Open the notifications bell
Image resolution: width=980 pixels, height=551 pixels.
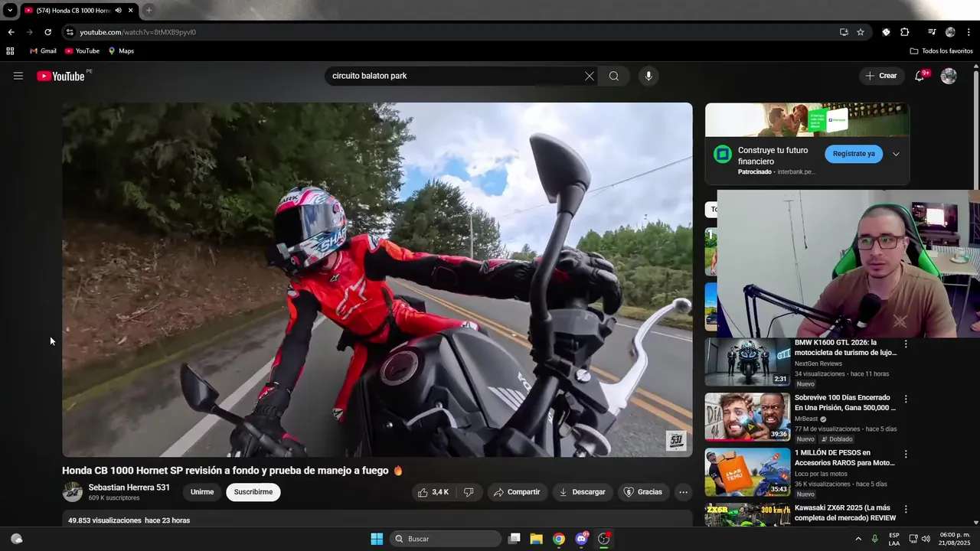pos(920,76)
